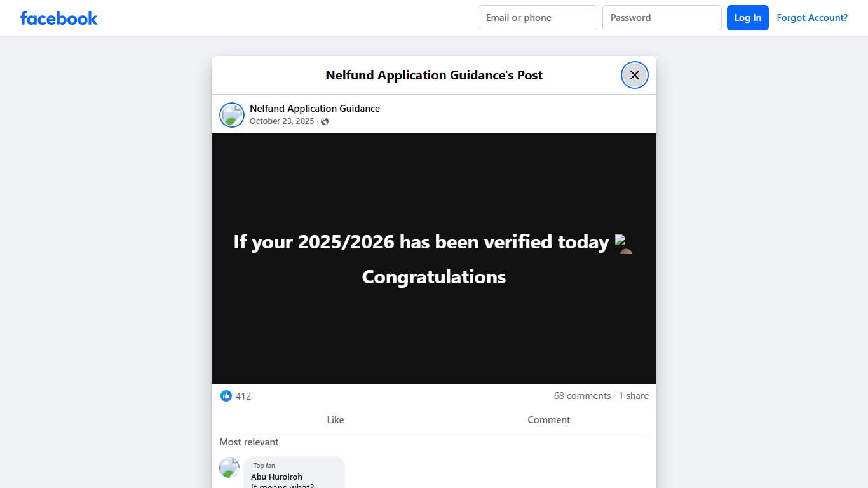Click the Comment action on the post
868x488 pixels.
pyautogui.click(x=548, y=419)
